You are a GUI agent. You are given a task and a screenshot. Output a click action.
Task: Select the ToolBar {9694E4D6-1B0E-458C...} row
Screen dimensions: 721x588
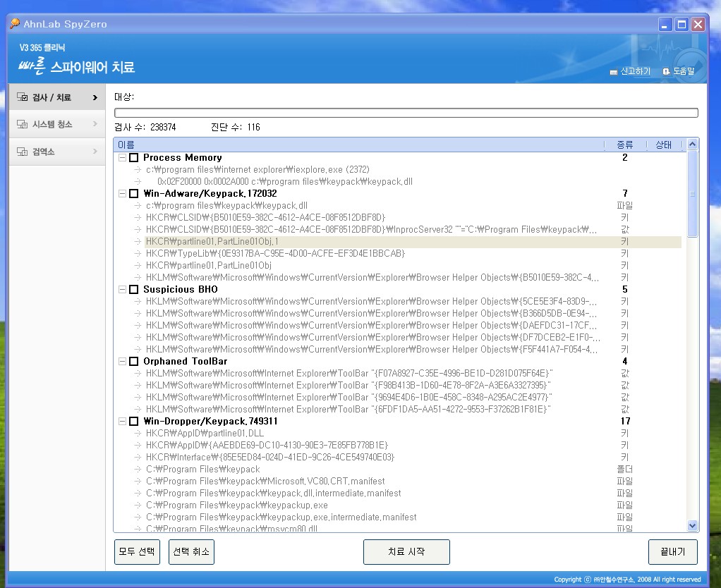coord(413,398)
